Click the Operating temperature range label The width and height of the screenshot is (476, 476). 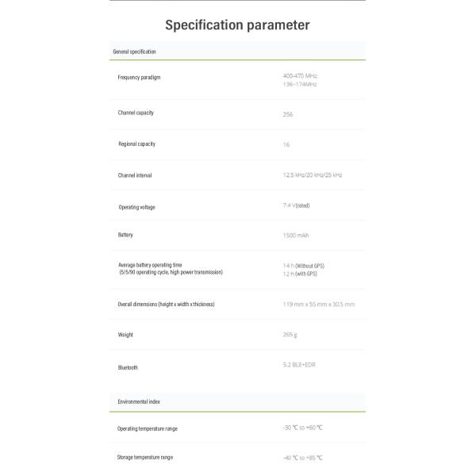148,428
